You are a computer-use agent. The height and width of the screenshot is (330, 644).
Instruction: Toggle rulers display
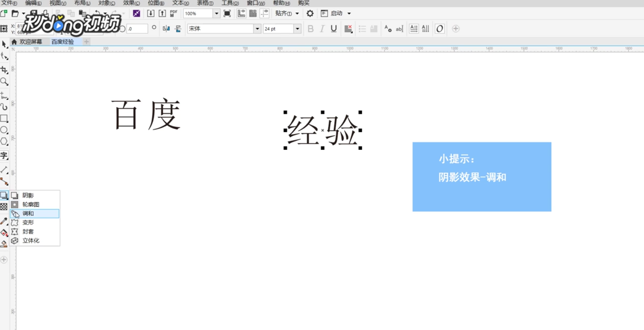click(x=241, y=14)
